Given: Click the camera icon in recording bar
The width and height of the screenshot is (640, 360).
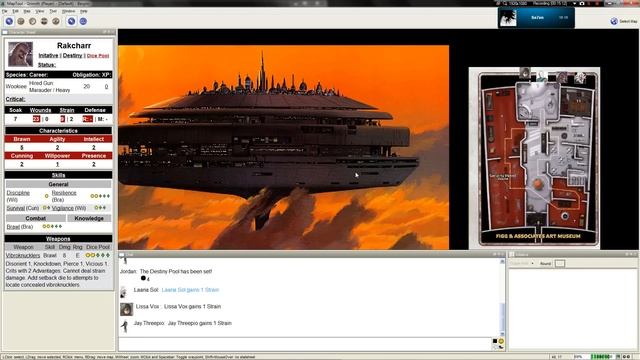Looking at the screenshot, I should [582, 3].
